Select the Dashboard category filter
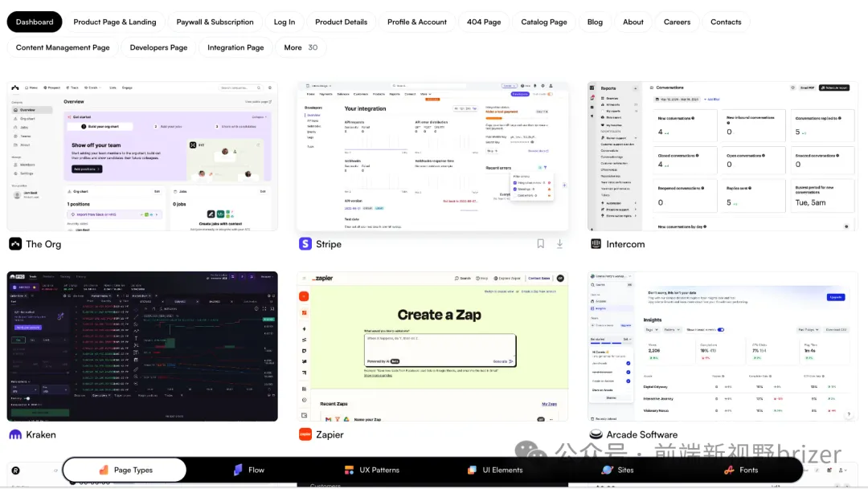This screenshot has height=489, width=868. click(35, 22)
